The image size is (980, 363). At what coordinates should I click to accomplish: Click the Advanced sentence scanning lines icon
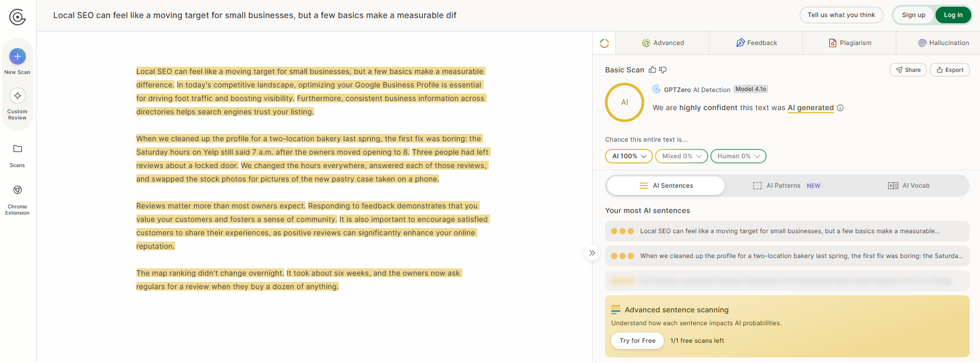point(616,310)
